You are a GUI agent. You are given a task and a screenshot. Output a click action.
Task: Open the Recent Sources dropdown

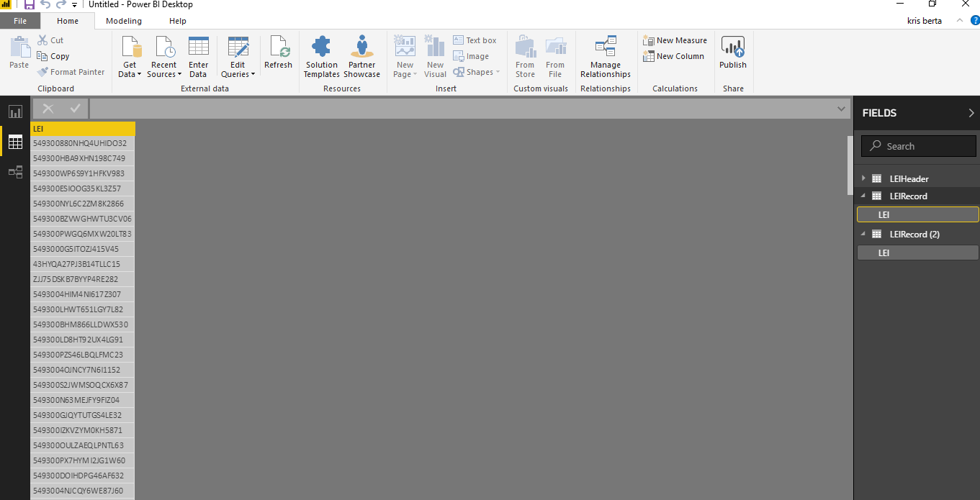164,57
